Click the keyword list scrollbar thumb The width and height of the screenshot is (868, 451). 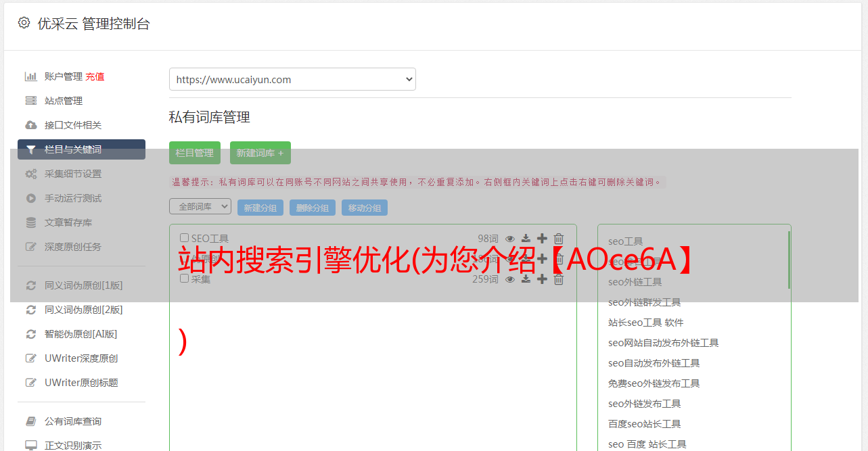point(789,260)
